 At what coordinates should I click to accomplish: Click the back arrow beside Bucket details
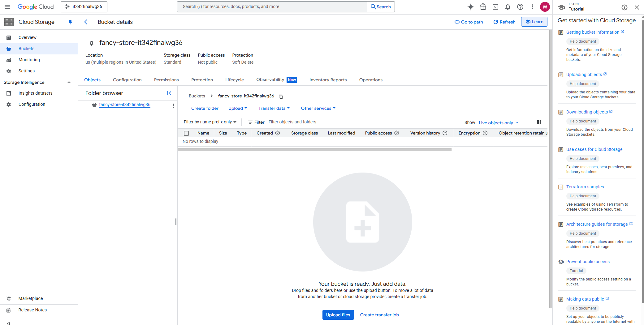(87, 22)
